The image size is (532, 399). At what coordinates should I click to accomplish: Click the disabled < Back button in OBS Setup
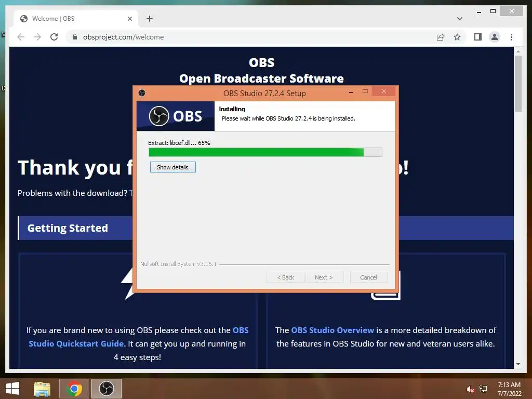pos(285,277)
